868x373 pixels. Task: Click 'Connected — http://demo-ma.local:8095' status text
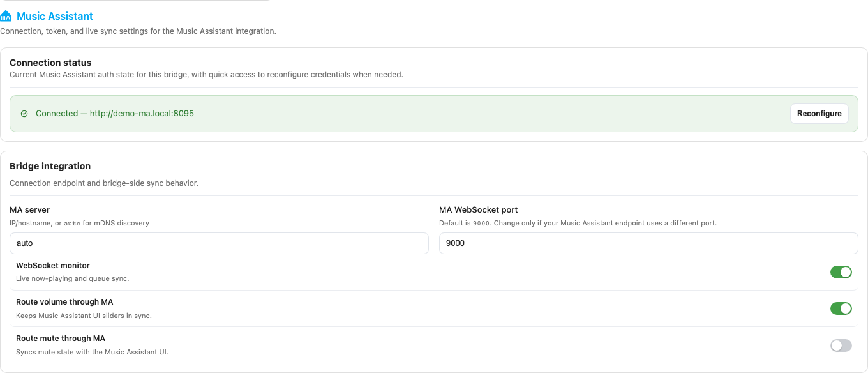tap(115, 114)
